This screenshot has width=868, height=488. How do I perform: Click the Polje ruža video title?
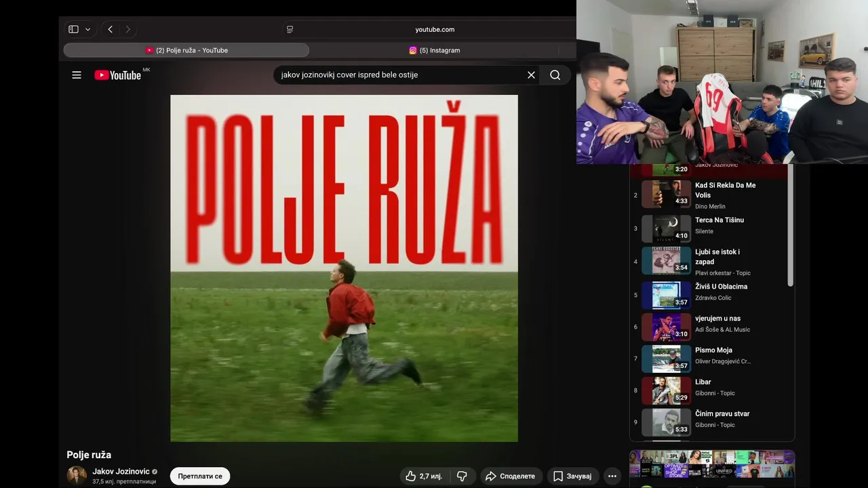(89, 455)
